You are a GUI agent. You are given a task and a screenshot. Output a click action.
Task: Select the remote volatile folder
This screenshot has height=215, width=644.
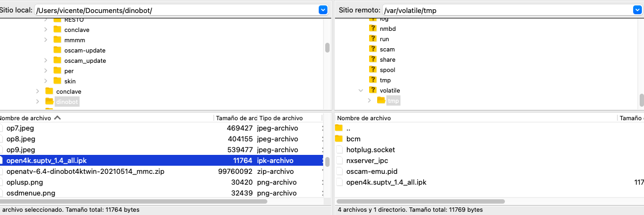390,90
